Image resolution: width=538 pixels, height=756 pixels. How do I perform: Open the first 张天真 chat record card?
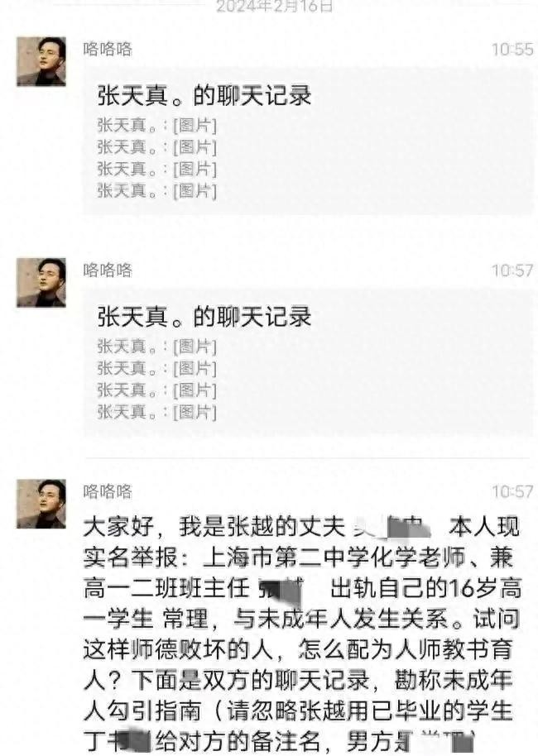tap(309, 141)
